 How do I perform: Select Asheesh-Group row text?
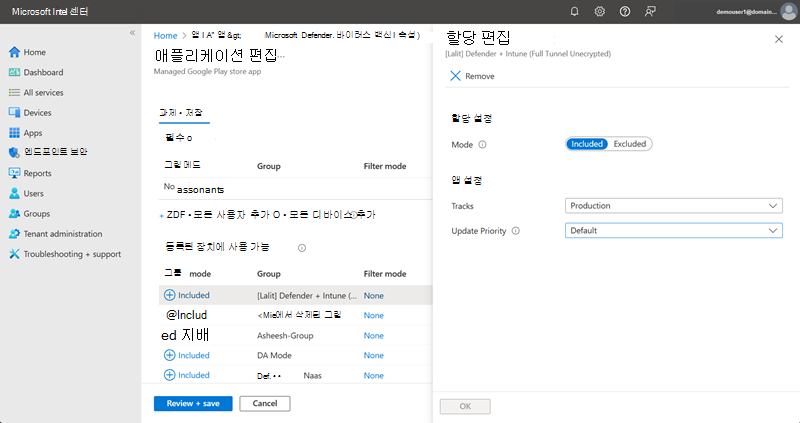(285, 335)
